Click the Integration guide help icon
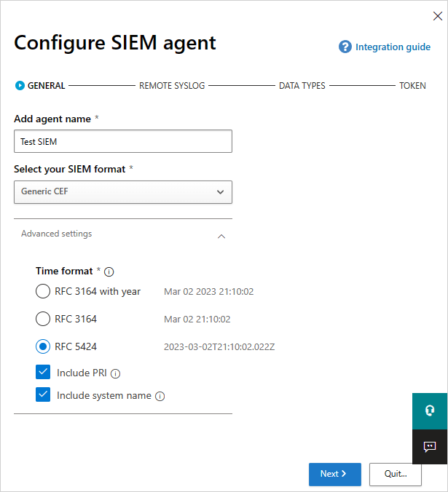The height and width of the screenshot is (492, 448). [x=345, y=47]
